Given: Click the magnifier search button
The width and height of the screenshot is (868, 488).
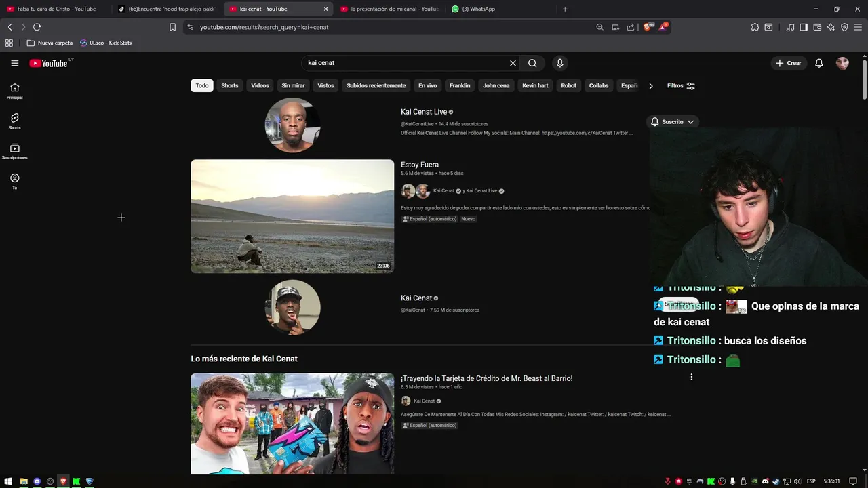Looking at the screenshot, I should click(x=532, y=63).
